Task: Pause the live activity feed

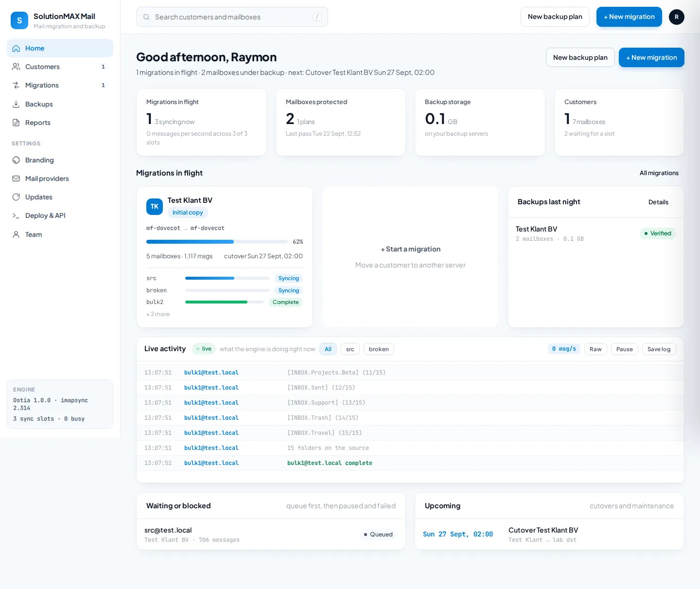Action: pos(625,349)
